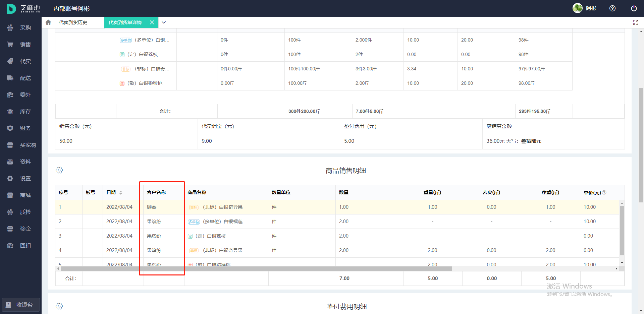The width and height of the screenshot is (644, 314).
Task: Click the 单价(元) help tooltip icon
Action: [x=604, y=192]
